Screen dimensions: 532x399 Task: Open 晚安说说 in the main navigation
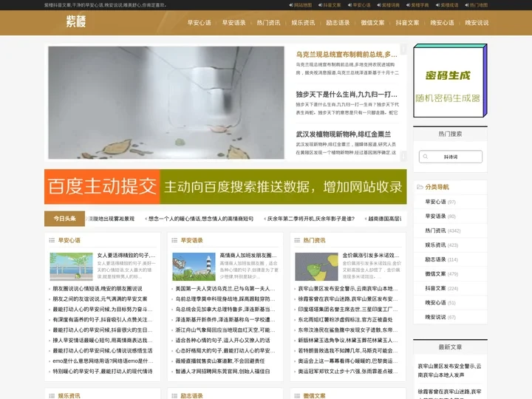477,23
